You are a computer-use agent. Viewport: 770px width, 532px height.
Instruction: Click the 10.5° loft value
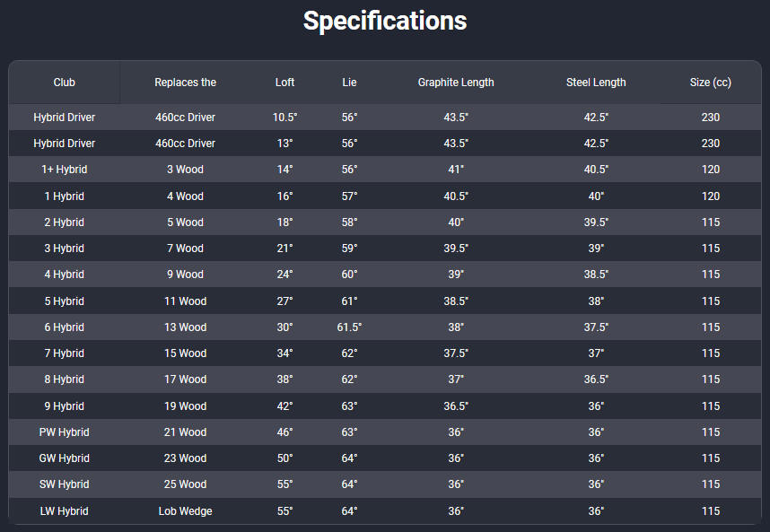(x=284, y=118)
